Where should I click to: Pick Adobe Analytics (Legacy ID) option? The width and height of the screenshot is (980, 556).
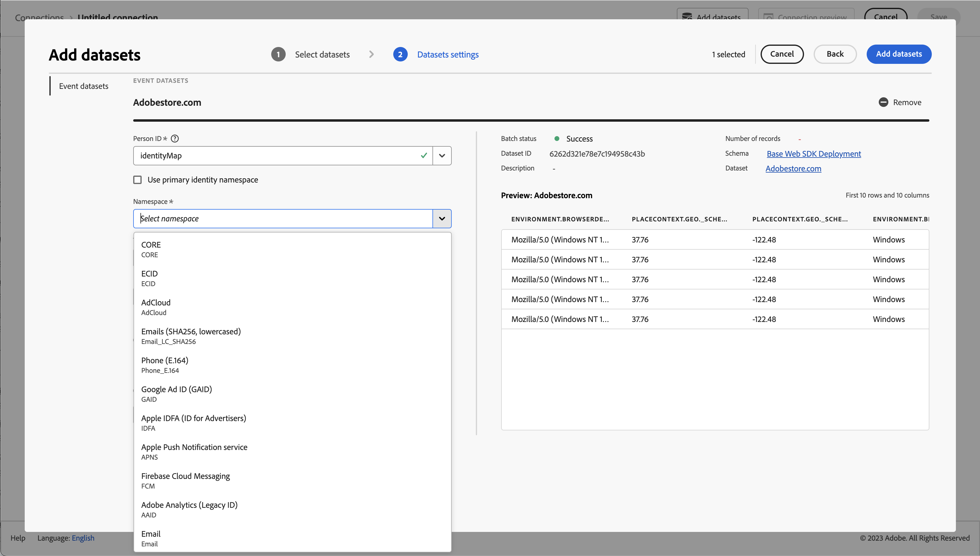190,509
